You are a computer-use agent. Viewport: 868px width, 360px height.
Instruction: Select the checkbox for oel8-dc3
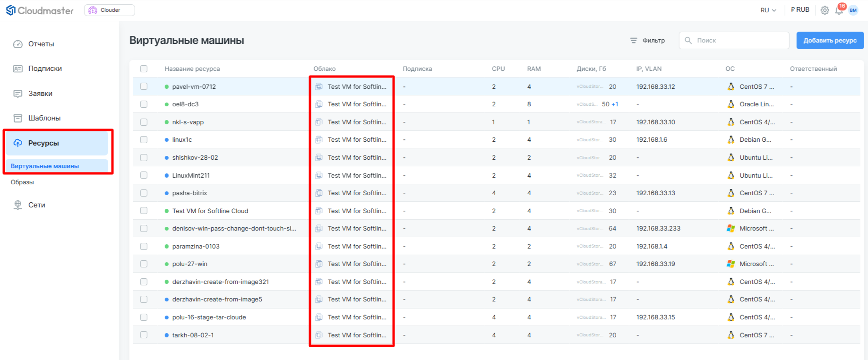pyautogui.click(x=144, y=104)
